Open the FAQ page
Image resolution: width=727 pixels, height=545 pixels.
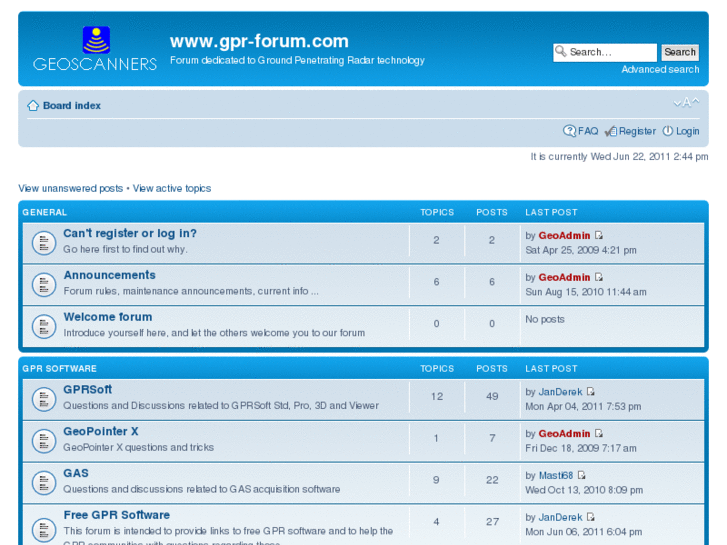point(588,131)
